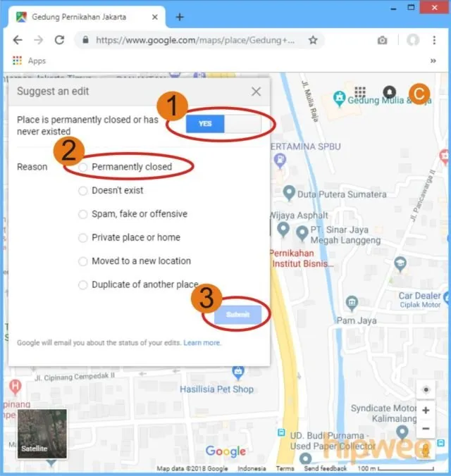This screenshot has width=451, height=476.
Task: Click the browser forward arrow
Action: click(x=39, y=40)
